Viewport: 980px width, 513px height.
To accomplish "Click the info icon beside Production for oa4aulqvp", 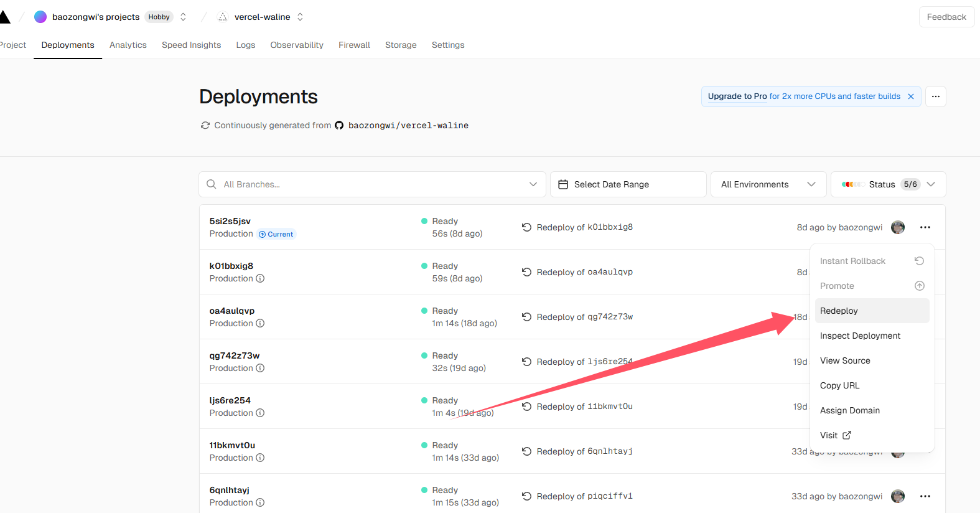I will 260,323.
